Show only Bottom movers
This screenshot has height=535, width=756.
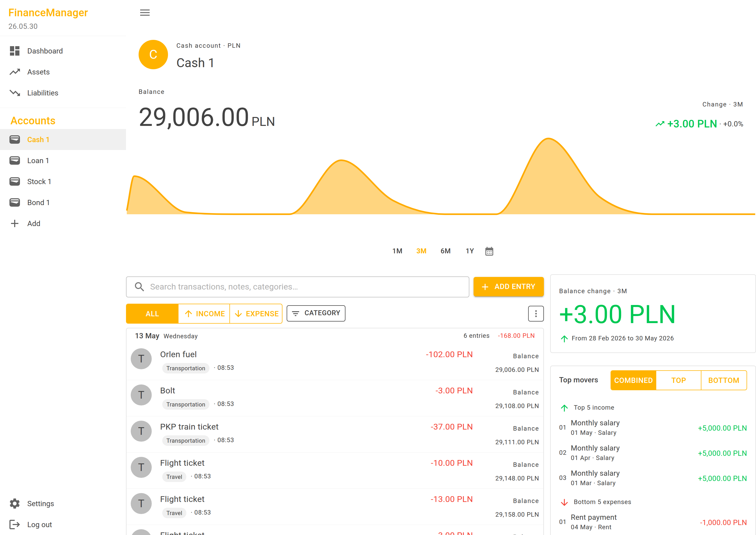click(x=724, y=380)
